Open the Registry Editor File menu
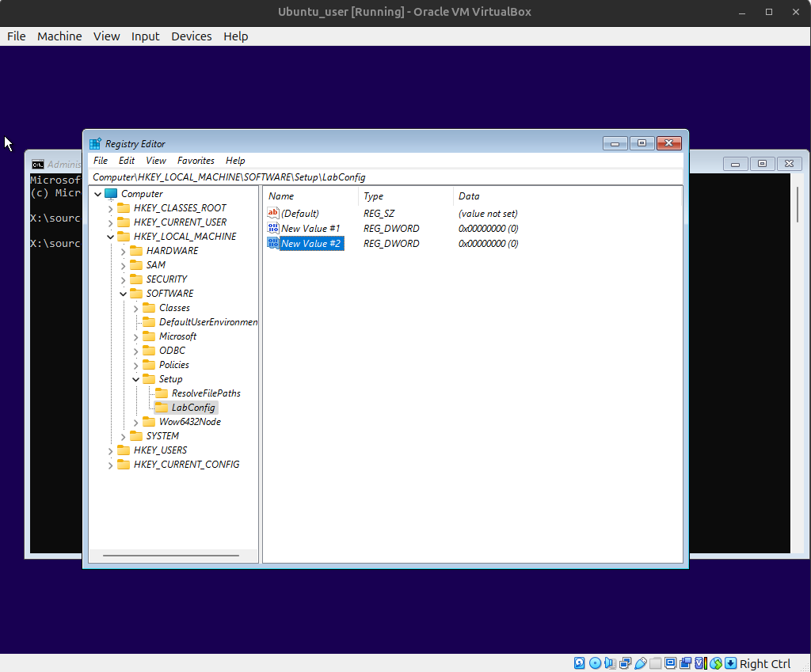This screenshot has width=811, height=672. point(101,161)
